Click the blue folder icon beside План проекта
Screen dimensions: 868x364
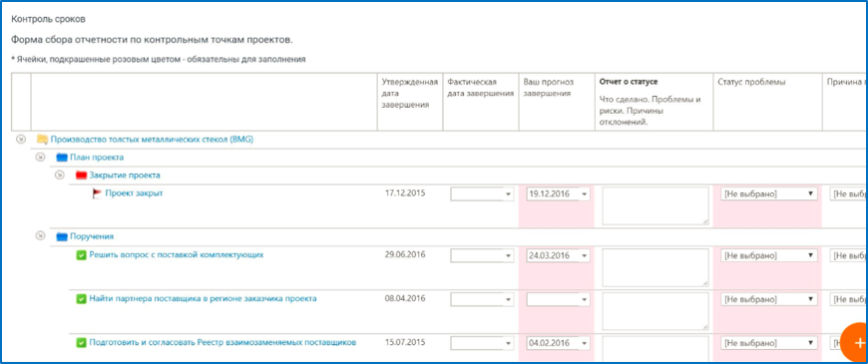tap(62, 158)
